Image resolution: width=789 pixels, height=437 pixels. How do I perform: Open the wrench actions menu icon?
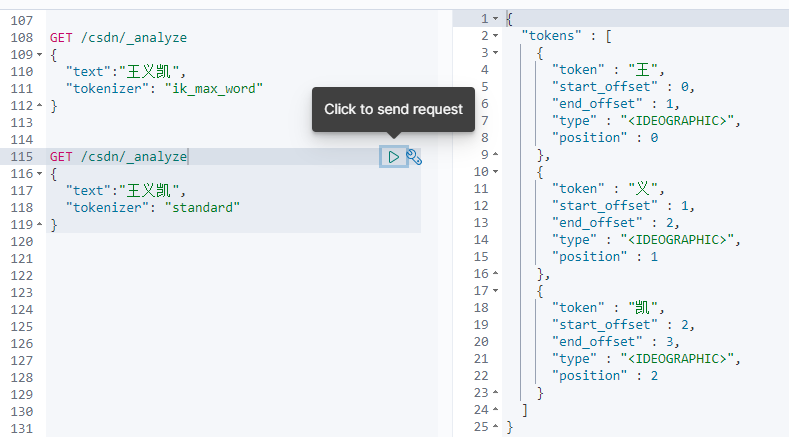pos(414,157)
